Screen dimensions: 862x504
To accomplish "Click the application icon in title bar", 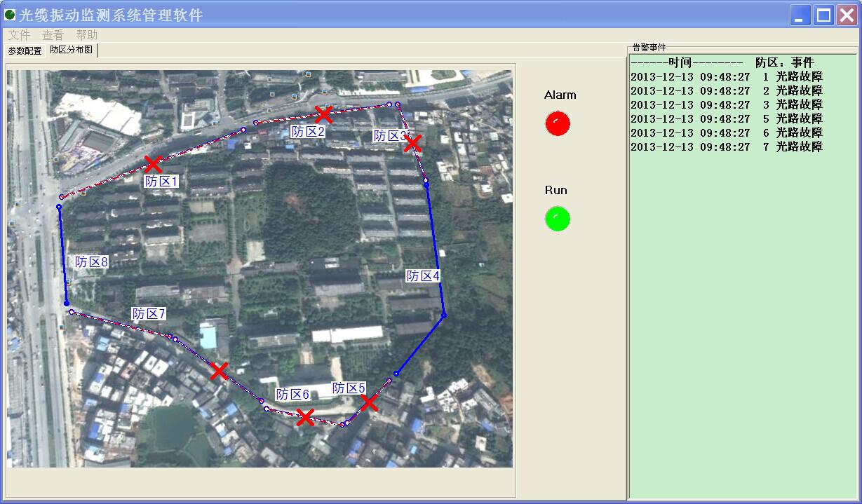I will (x=10, y=15).
